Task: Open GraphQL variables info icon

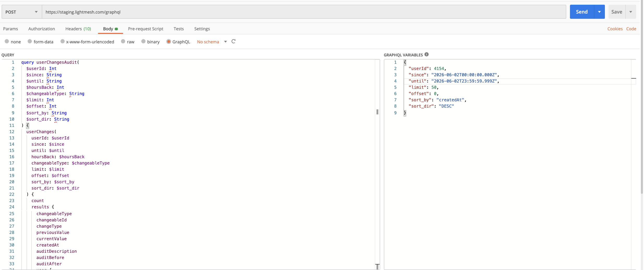Action: coord(427,55)
